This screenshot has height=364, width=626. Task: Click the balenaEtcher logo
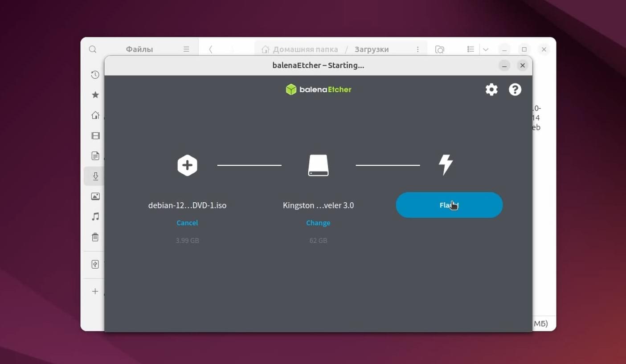pyautogui.click(x=319, y=90)
